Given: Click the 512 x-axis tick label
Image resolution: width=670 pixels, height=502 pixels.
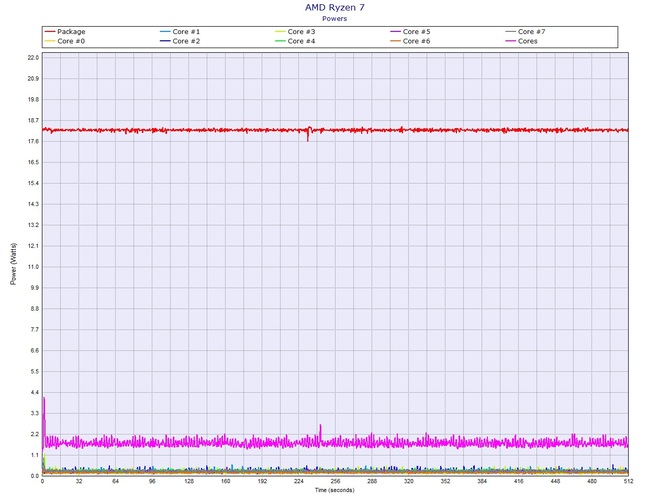Looking at the screenshot, I should (x=628, y=481).
